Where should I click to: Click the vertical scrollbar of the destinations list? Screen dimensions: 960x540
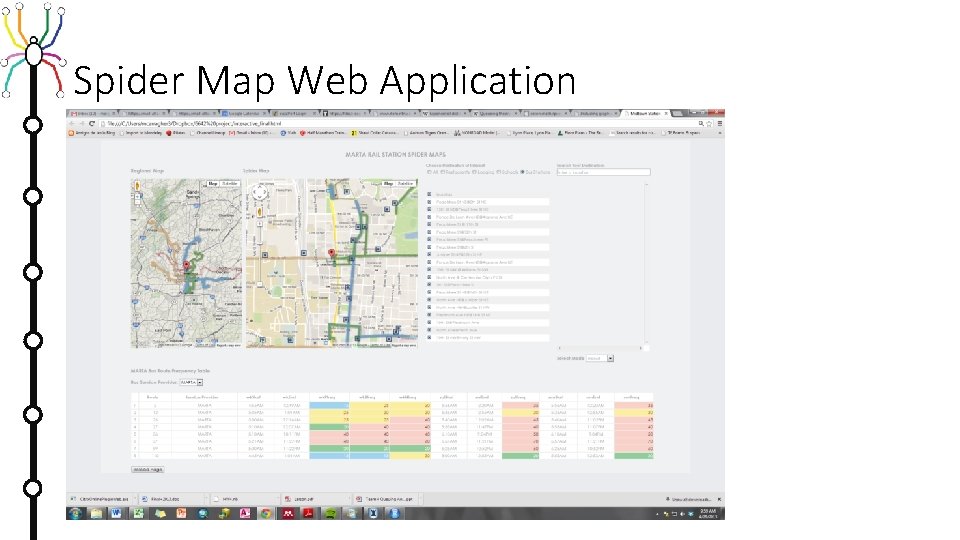click(x=646, y=263)
